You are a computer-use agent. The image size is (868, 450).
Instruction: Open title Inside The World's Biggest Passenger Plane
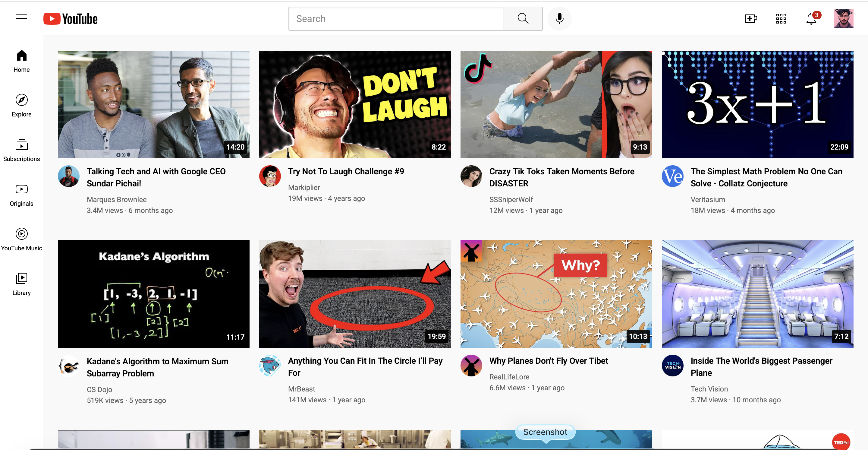pyautogui.click(x=762, y=367)
